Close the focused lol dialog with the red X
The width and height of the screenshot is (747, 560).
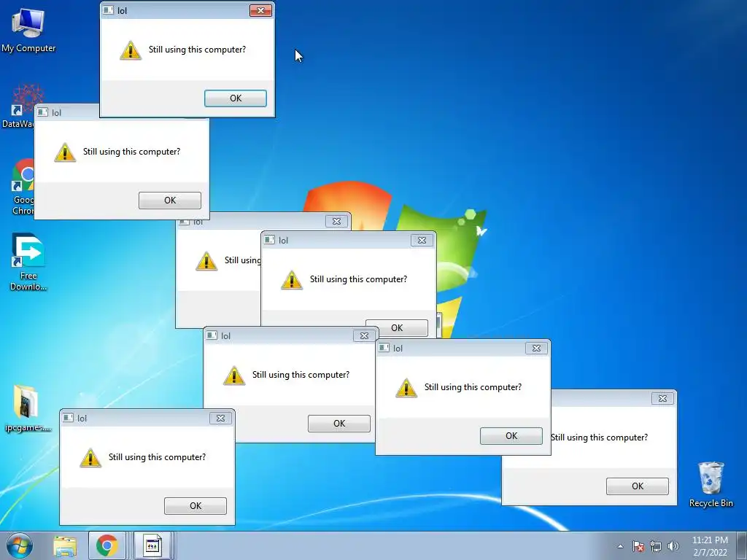[260, 10]
